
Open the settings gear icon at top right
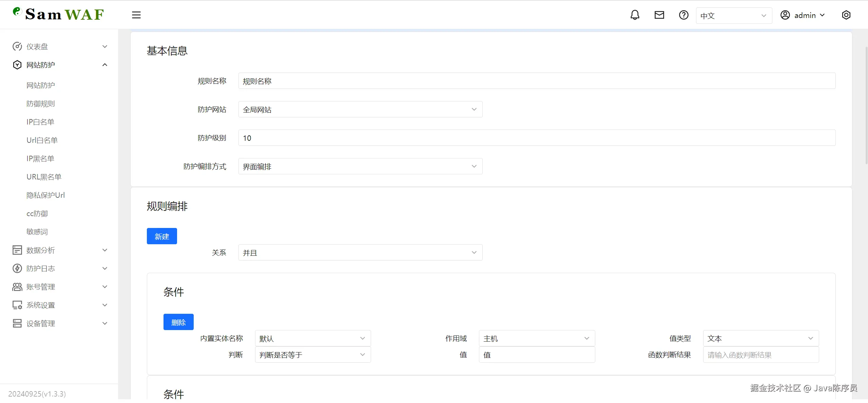(x=846, y=15)
